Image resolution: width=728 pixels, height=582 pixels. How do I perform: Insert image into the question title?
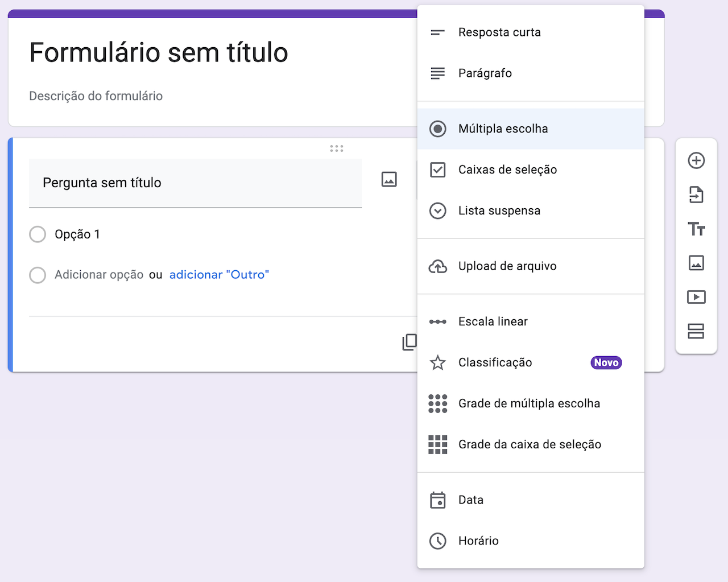[x=389, y=180]
